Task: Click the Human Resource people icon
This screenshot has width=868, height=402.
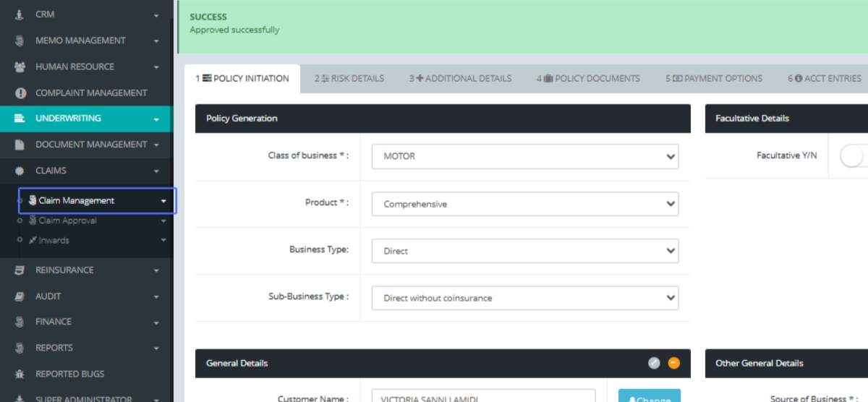Action: point(20,67)
